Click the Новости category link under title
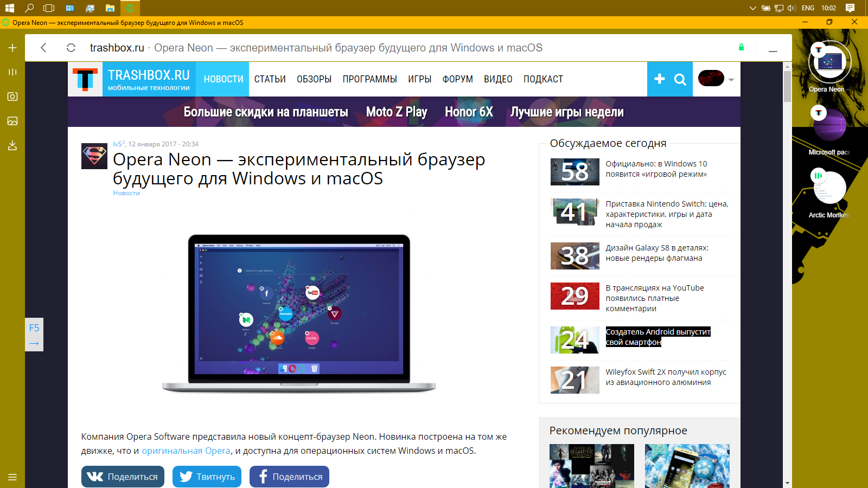This screenshot has width=868, height=488. pos(126,193)
